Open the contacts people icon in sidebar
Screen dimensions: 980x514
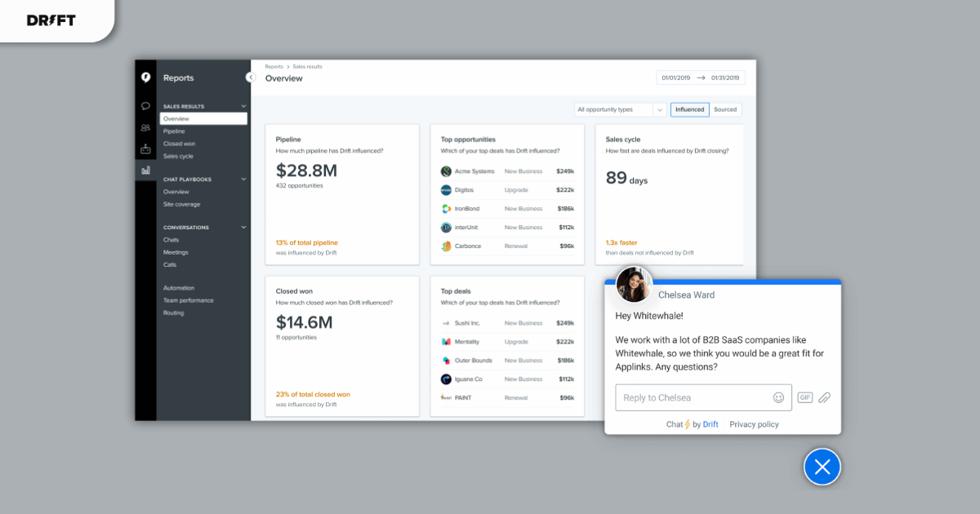pos(145,127)
